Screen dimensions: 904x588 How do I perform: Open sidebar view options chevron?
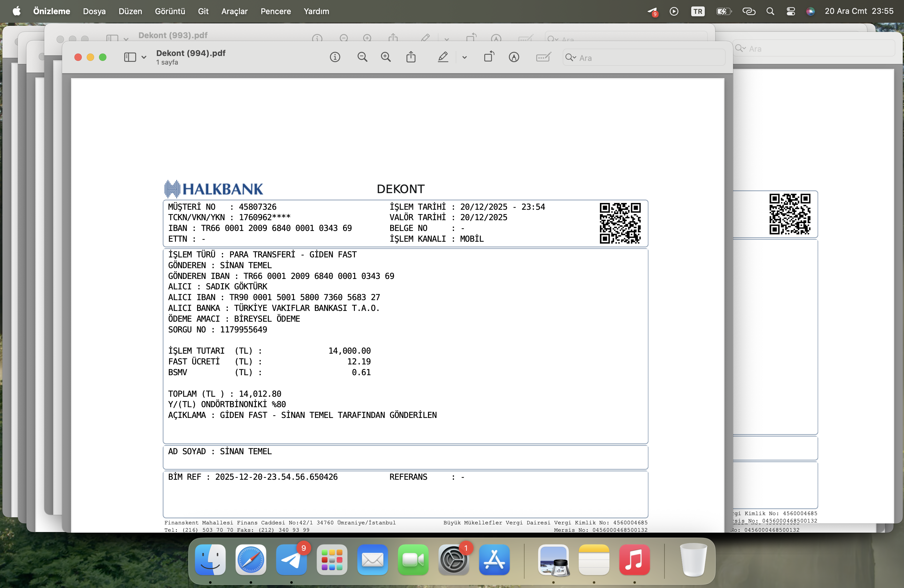point(144,58)
